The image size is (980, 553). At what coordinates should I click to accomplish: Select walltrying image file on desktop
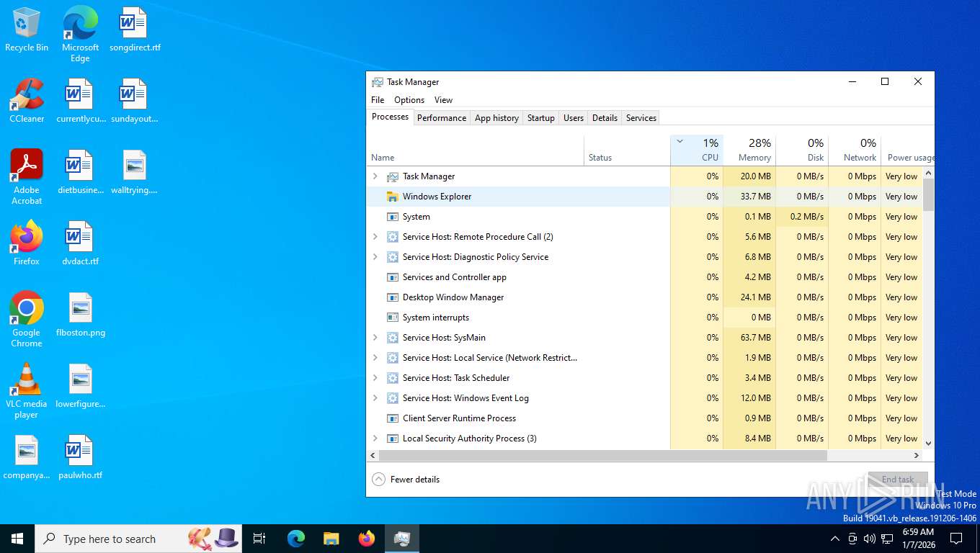134,173
